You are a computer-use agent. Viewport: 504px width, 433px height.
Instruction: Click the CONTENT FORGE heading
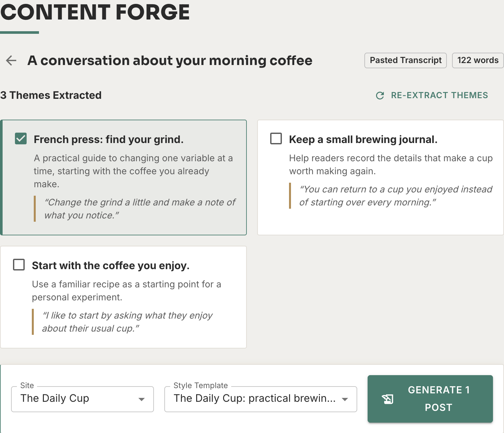(x=95, y=12)
